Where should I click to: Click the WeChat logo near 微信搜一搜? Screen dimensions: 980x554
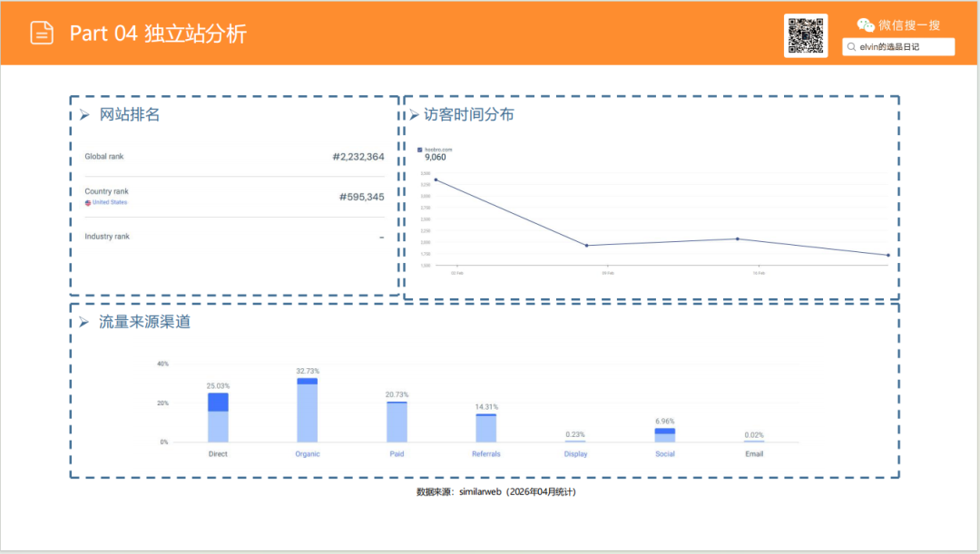865,24
